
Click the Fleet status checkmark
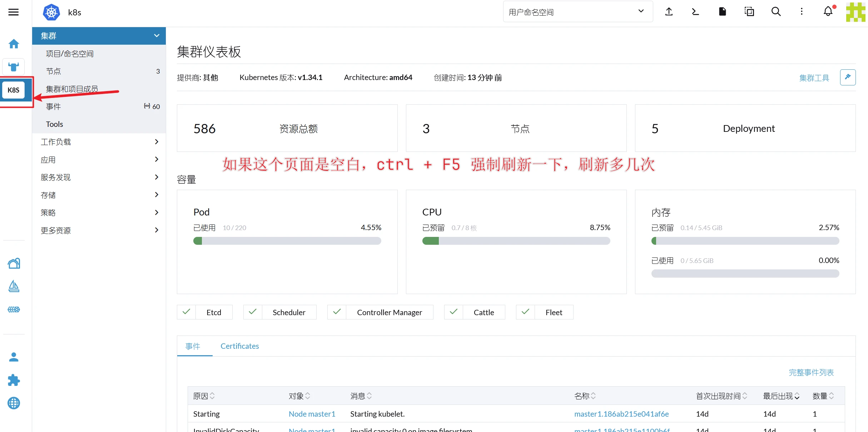tap(525, 312)
